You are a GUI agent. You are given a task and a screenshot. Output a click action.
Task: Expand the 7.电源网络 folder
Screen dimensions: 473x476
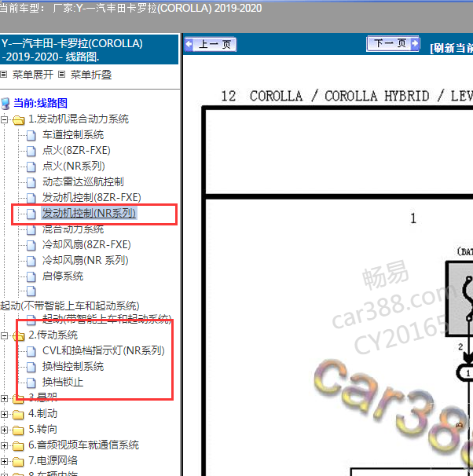pos(4,462)
